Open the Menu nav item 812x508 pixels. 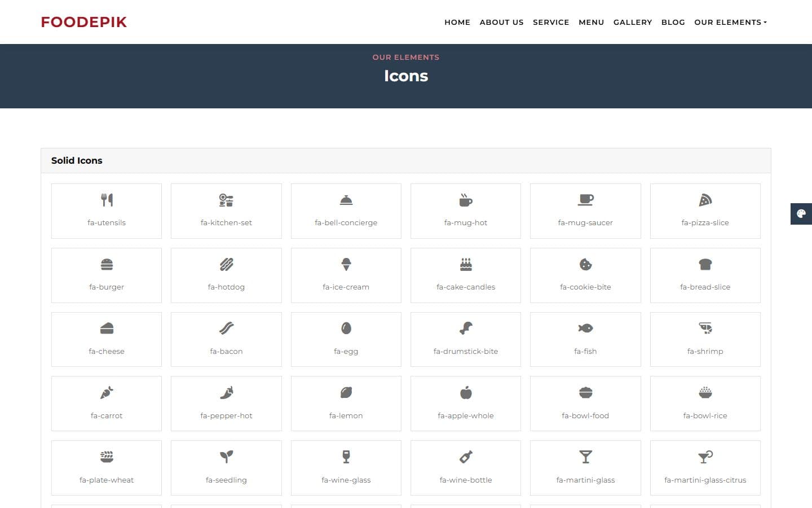(x=592, y=23)
